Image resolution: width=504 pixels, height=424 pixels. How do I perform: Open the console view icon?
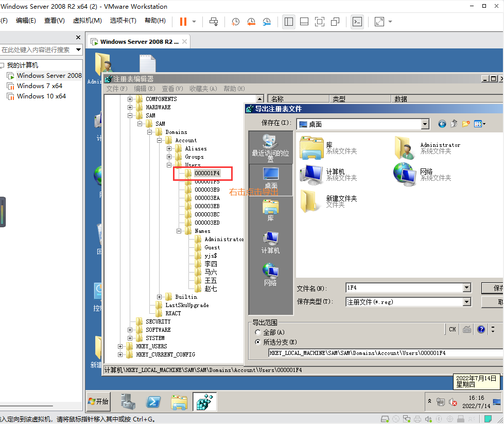pyautogui.click(x=357, y=22)
